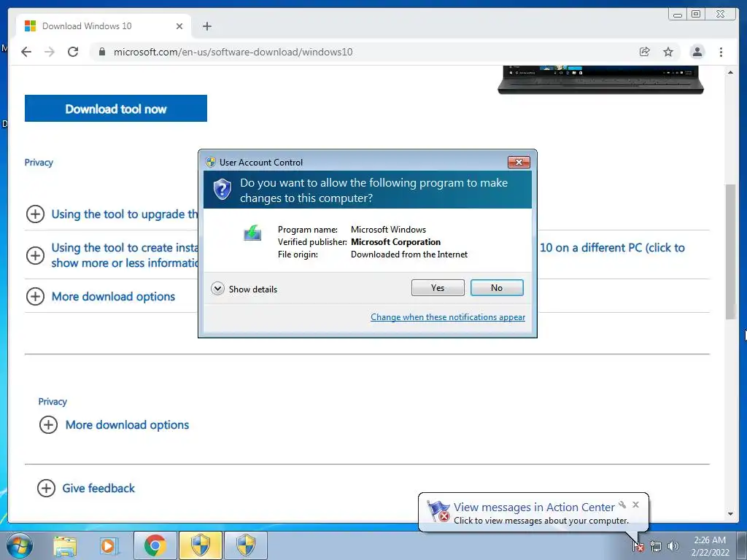This screenshot has width=747, height=560.
Task: Click the browser forward arrow
Action: pos(50,52)
